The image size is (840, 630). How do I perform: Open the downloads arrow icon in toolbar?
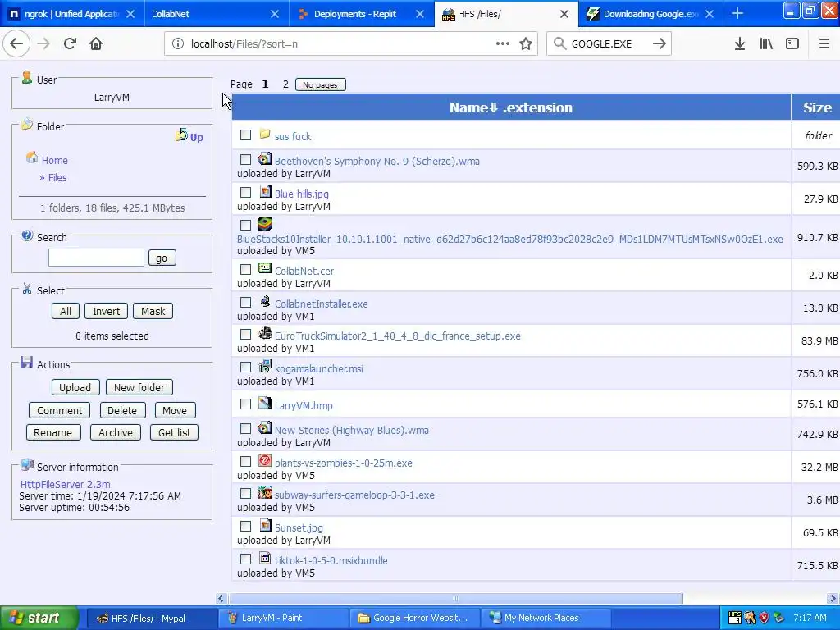coord(739,43)
